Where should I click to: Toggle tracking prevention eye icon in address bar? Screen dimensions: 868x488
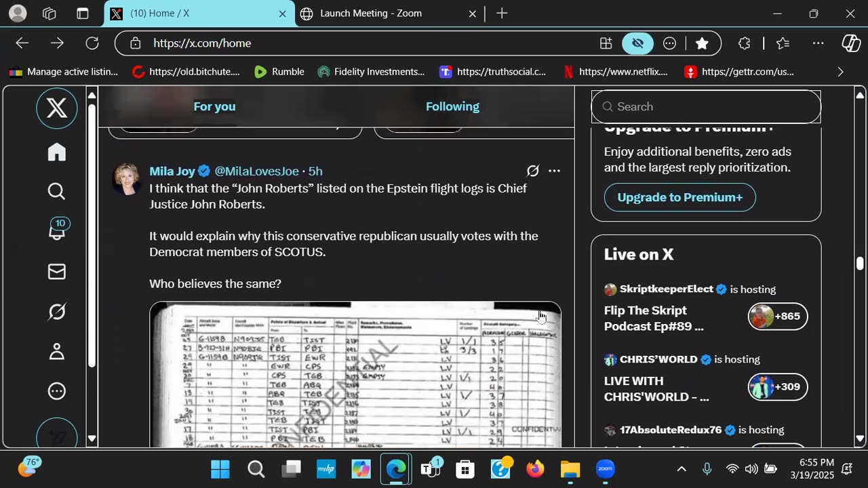(x=637, y=43)
